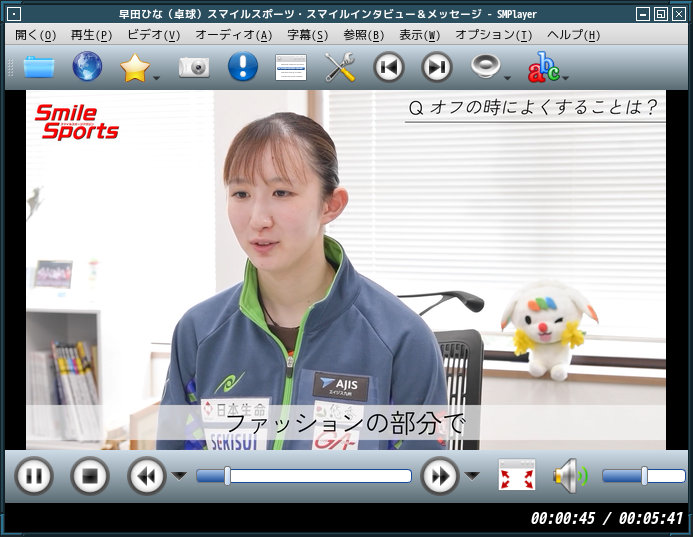This screenshot has width=693, height=537.
Task: Open URL with the globe icon
Action: (87, 67)
